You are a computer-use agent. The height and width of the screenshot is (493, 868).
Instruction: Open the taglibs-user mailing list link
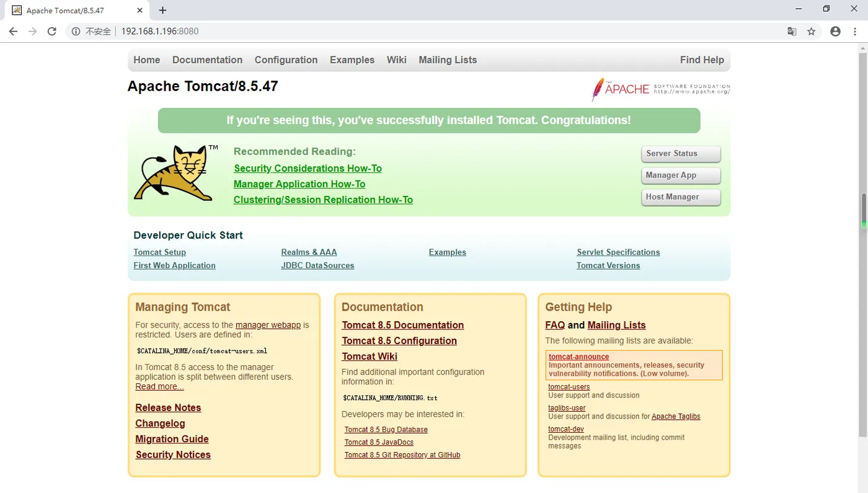coord(567,408)
